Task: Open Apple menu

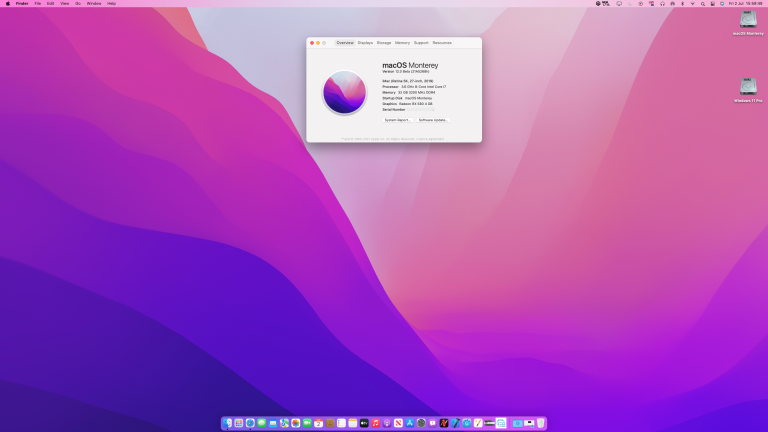Action: 8,3
